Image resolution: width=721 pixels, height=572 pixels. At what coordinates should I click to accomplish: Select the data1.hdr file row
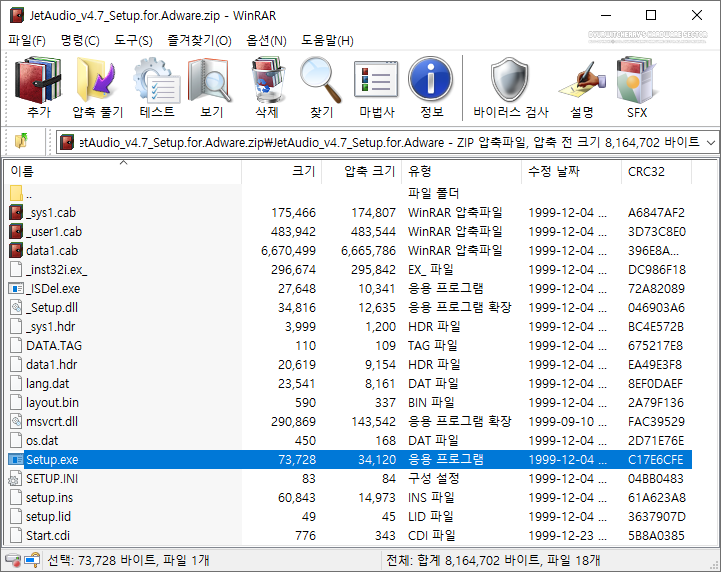click(348, 365)
